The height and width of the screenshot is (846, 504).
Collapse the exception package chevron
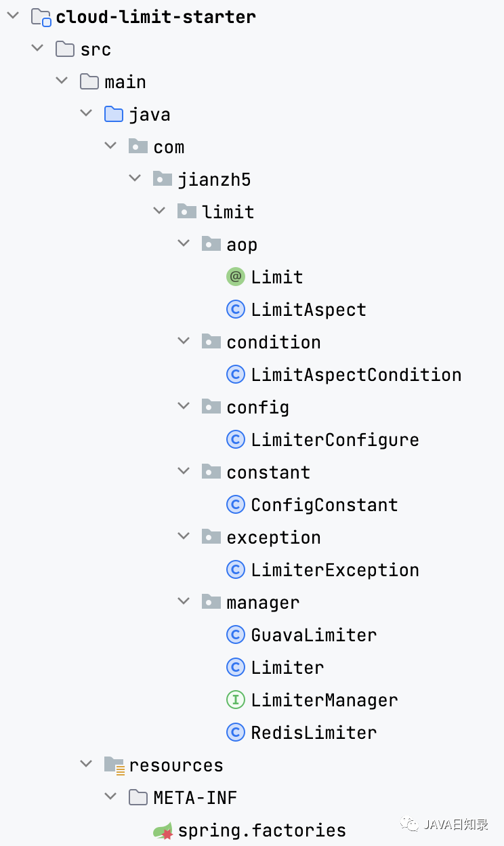pyautogui.click(x=184, y=537)
